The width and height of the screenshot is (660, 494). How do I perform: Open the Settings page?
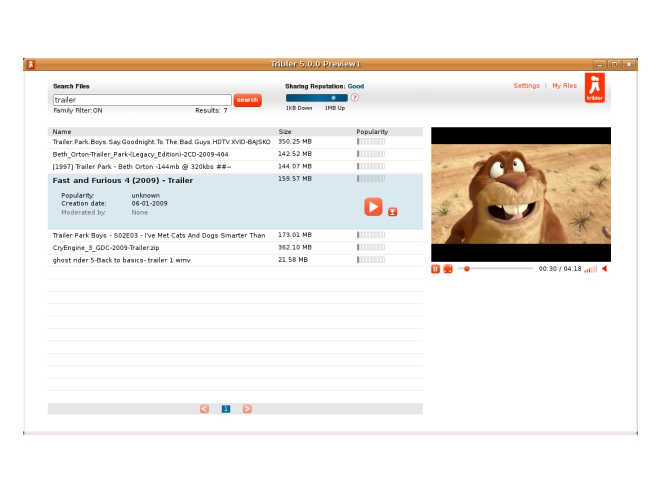[x=526, y=86]
